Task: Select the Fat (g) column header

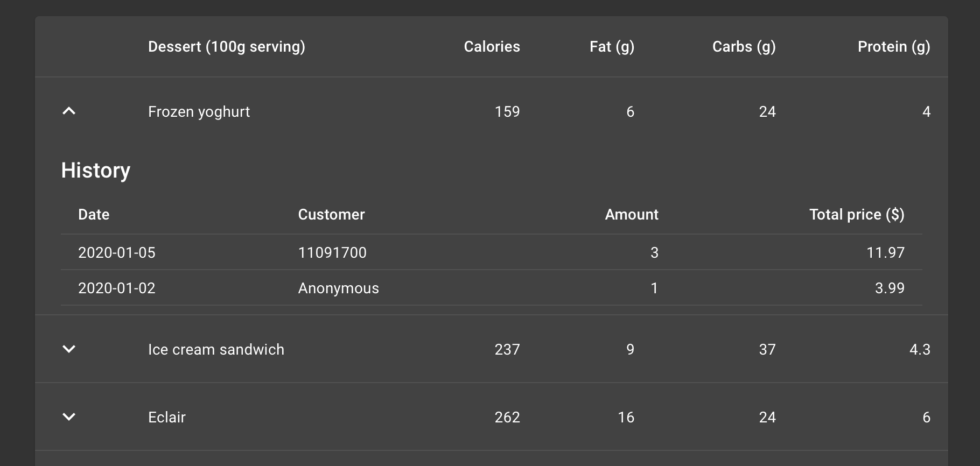Action: (x=612, y=47)
